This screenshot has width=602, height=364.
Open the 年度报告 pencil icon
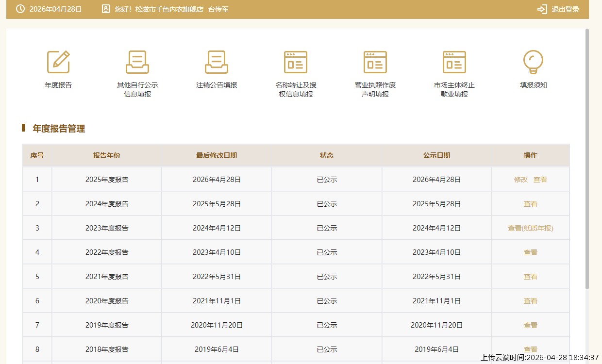(x=58, y=62)
